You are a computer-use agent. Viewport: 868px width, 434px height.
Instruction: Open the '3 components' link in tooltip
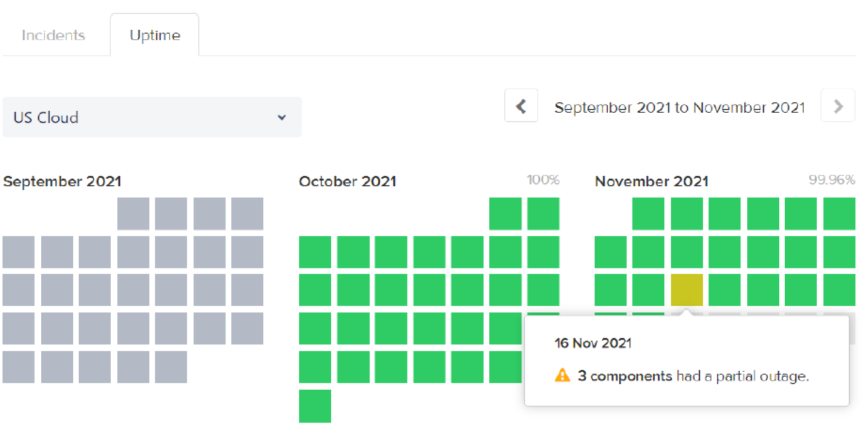[625, 376]
